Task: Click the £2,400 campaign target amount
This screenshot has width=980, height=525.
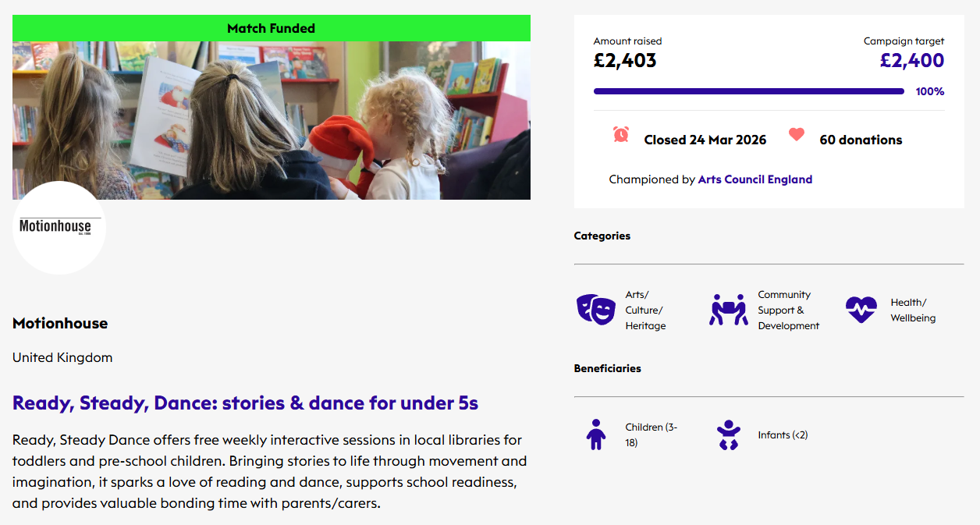Action: [911, 60]
